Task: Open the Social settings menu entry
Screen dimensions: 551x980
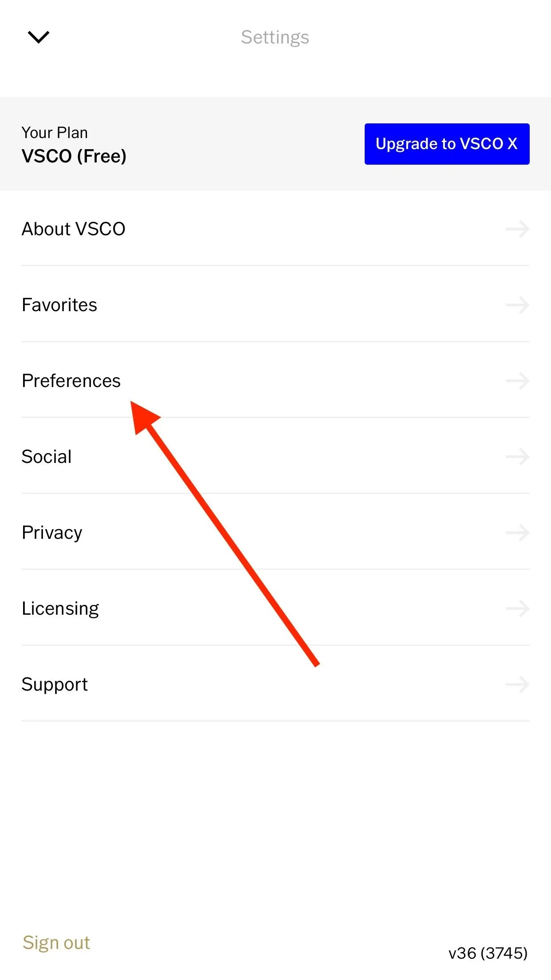Action: coord(47,457)
